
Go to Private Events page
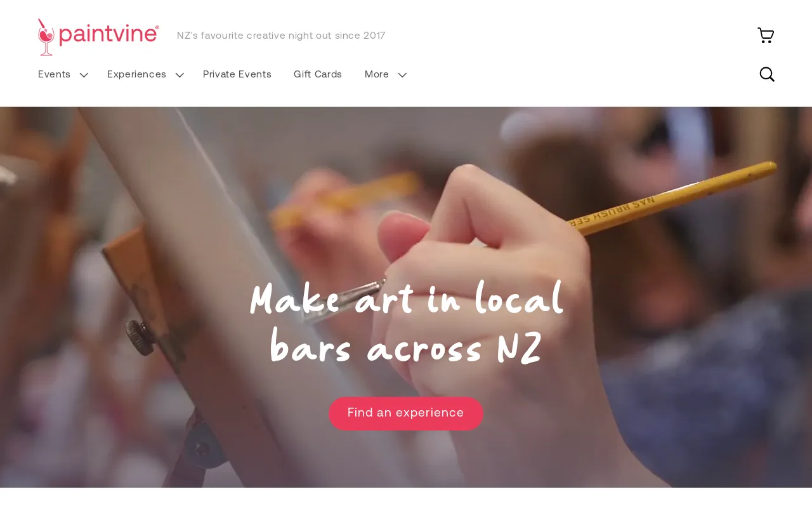pyautogui.click(x=237, y=74)
